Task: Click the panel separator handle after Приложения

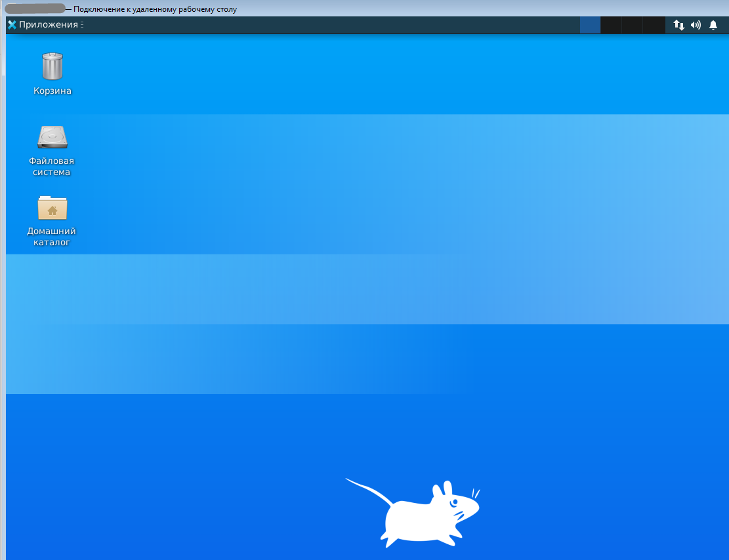Action: coord(83,25)
